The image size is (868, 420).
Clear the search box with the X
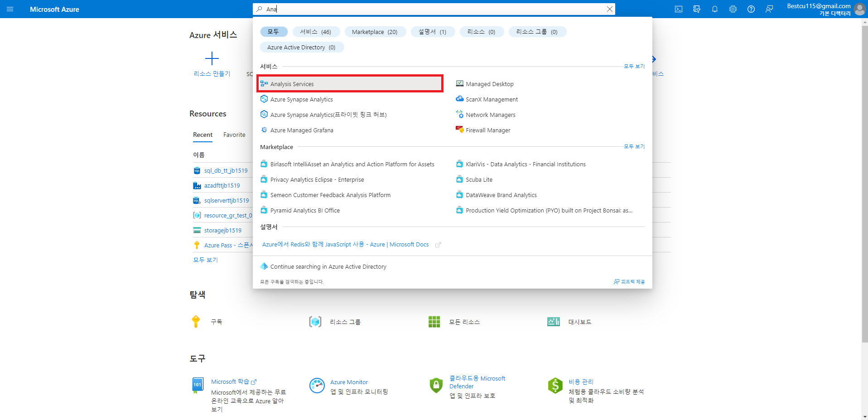click(610, 9)
